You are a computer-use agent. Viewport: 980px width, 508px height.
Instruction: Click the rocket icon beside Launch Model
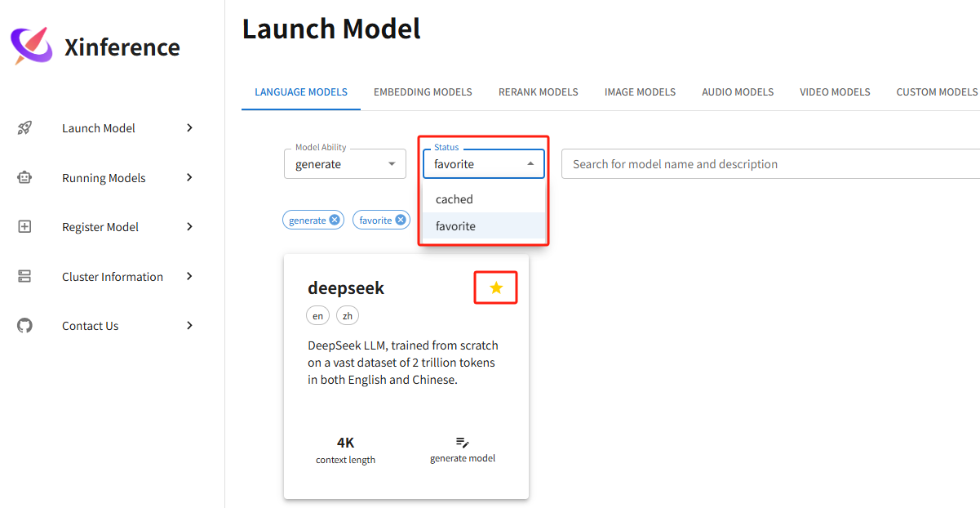tap(24, 128)
